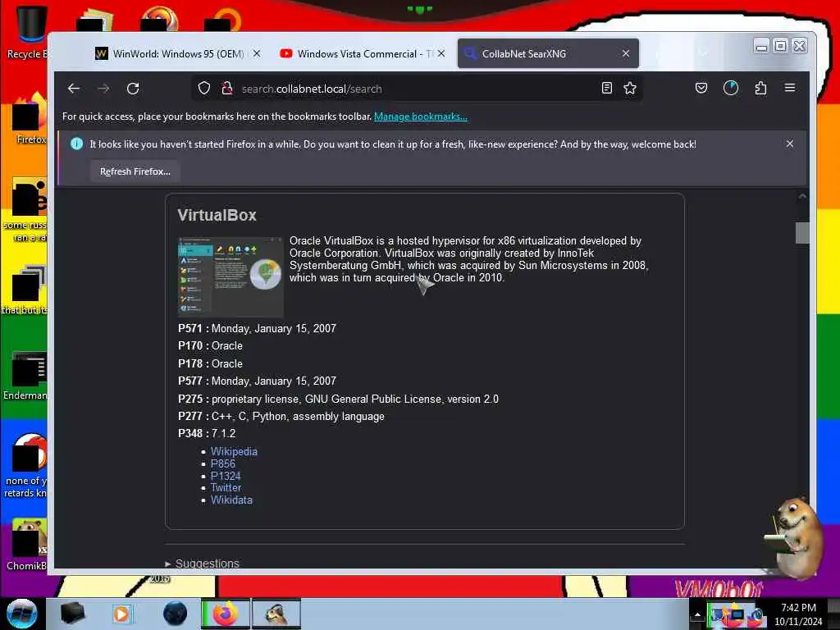Expand the Suggestions section
This screenshot has height=630, width=840.
click(x=203, y=563)
